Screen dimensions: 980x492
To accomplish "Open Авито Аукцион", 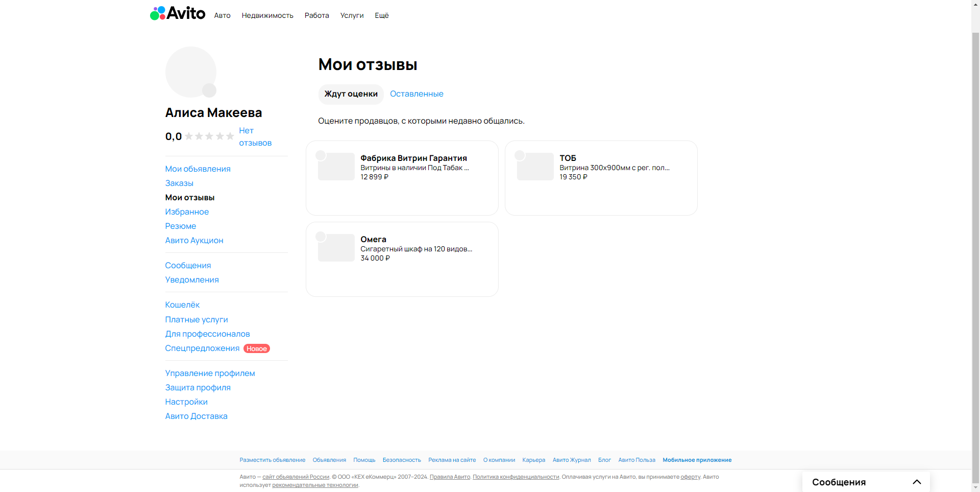I will (194, 241).
